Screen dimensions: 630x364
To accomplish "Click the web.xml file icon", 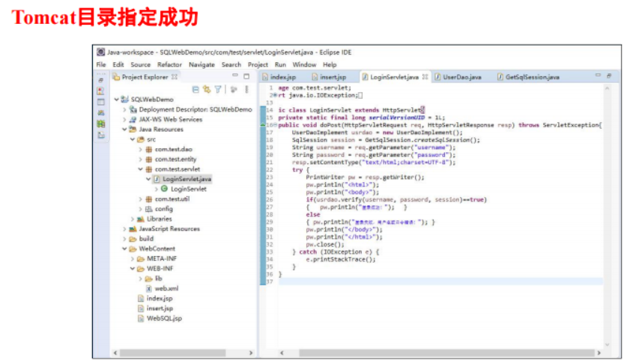I will coord(148,288).
